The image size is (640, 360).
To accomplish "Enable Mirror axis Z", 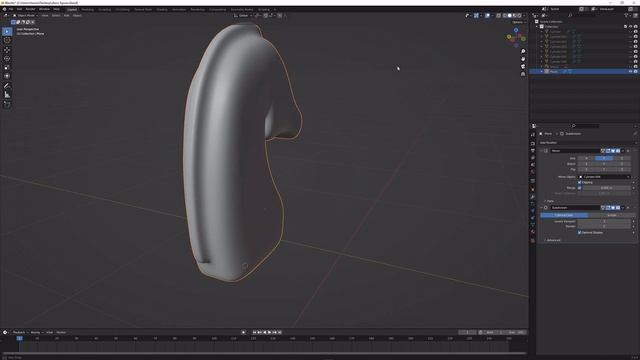I will [622, 158].
